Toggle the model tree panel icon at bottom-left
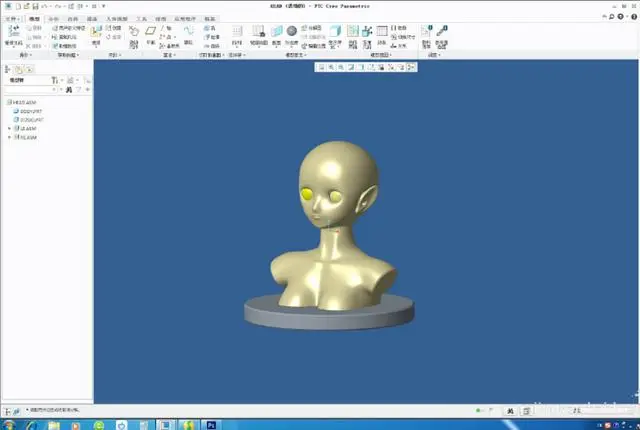 coord(8,411)
